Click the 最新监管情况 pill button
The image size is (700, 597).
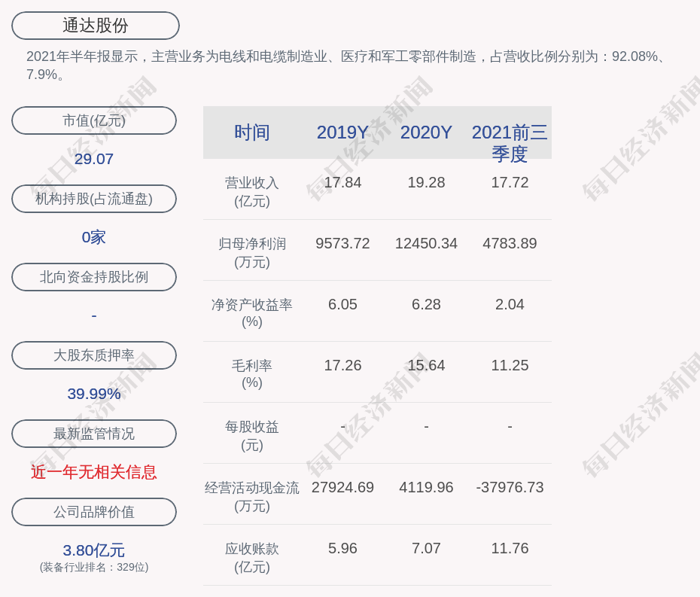tap(94, 434)
